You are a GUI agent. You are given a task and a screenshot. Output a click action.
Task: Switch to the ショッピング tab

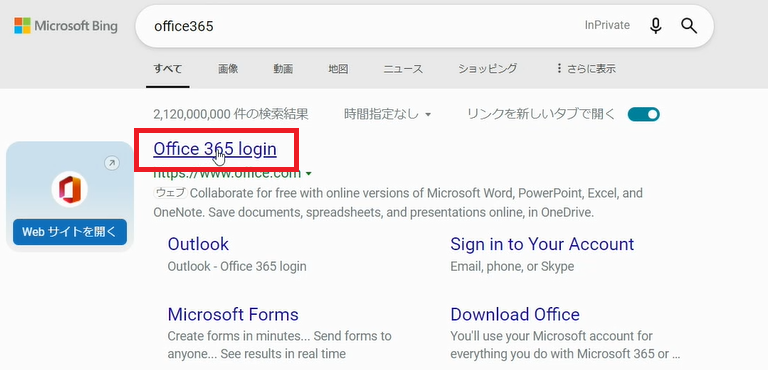[487, 69]
